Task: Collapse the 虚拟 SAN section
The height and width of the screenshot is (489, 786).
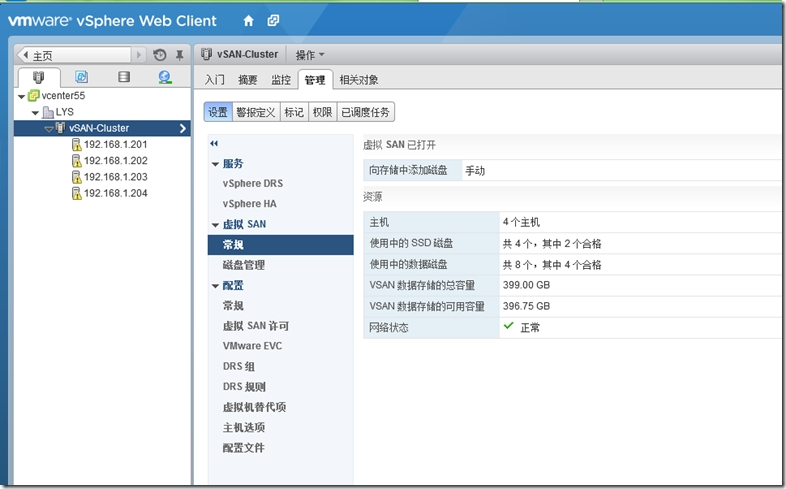Action: click(x=215, y=225)
